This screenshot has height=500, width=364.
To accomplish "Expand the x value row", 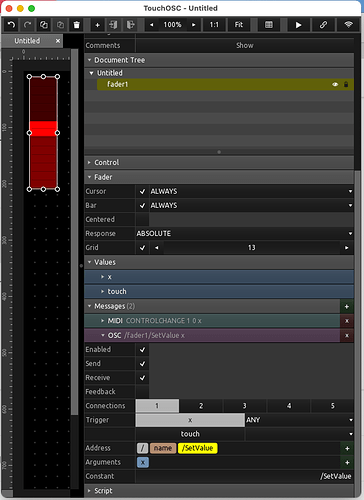I will pyautogui.click(x=103, y=277).
